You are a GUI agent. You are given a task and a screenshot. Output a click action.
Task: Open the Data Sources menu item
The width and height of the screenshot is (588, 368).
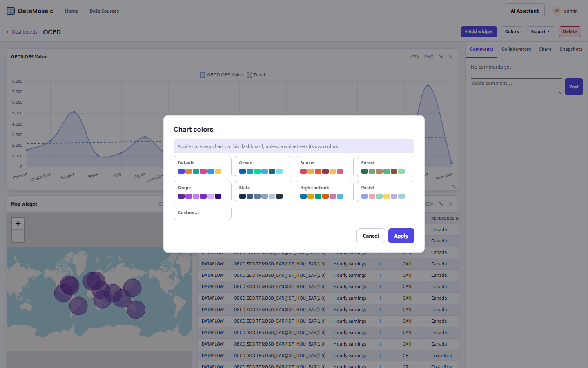104,11
